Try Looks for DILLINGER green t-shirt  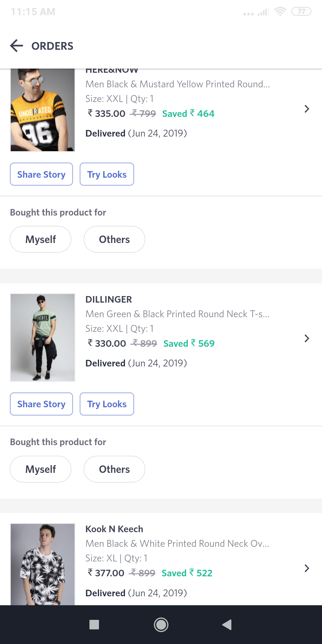(107, 404)
